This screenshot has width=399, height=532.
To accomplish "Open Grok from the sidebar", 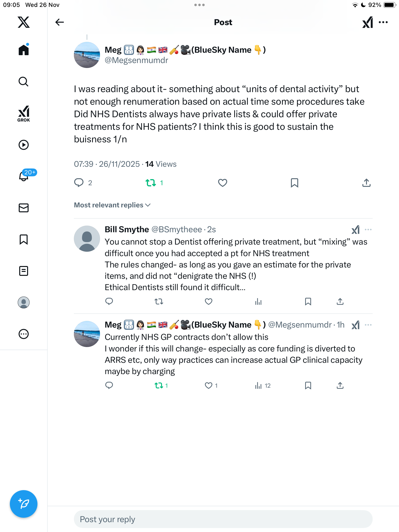I will pos(24,114).
